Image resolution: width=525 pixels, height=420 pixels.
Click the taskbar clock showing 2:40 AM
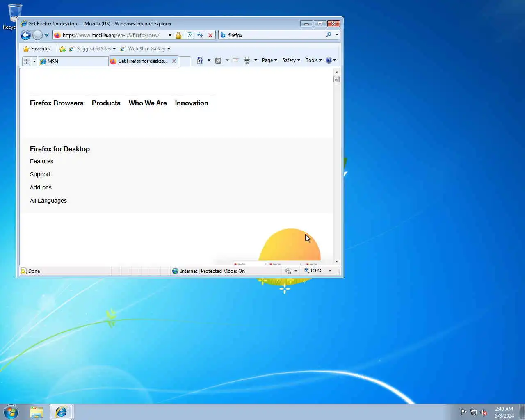point(504,412)
